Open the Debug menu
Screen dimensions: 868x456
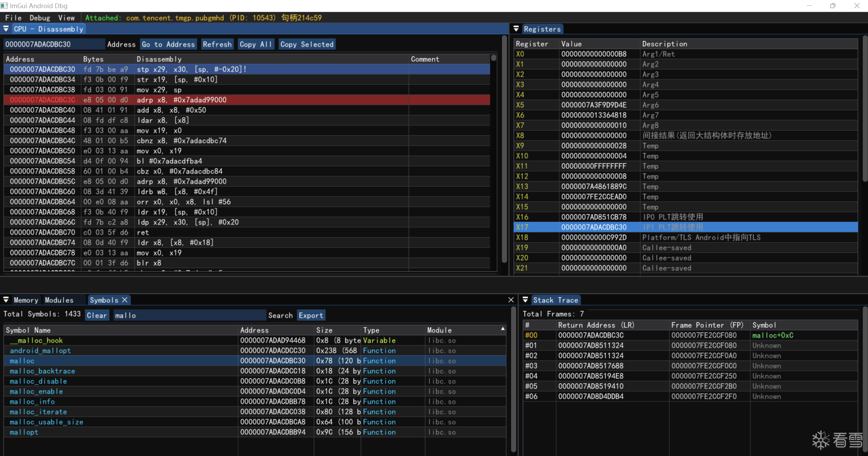point(40,18)
